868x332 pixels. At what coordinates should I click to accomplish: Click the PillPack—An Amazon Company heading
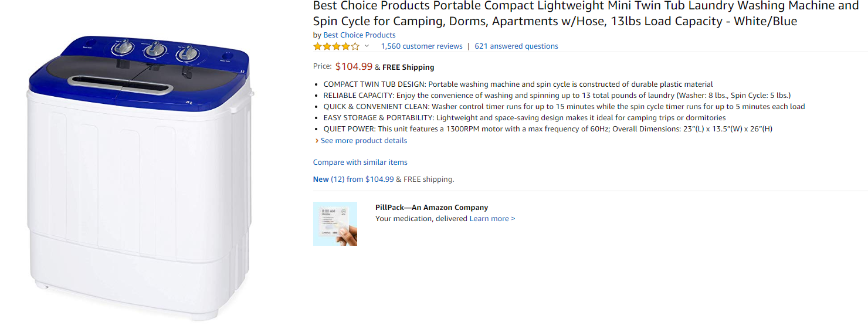432,208
